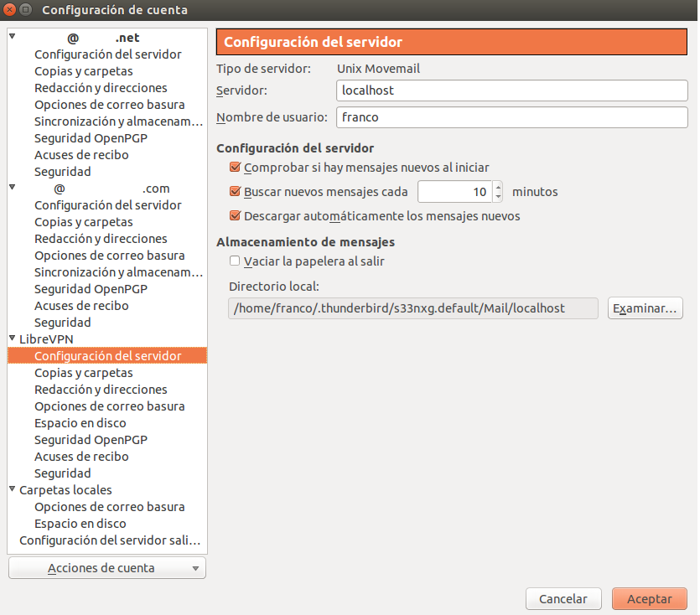Collapse the Carpetas locales tree node
Image resolution: width=700 pixels, height=615 pixels.
[13, 490]
